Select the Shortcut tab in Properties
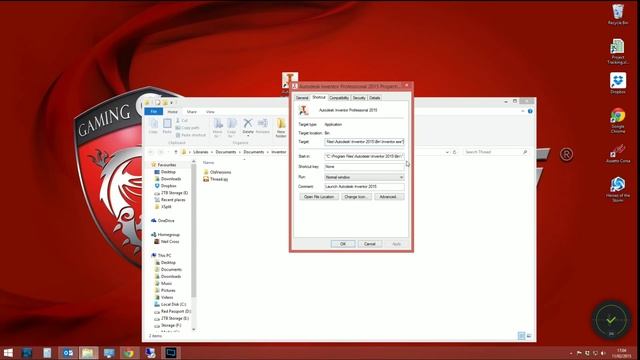Screen dimensions: 640x360 318,98
